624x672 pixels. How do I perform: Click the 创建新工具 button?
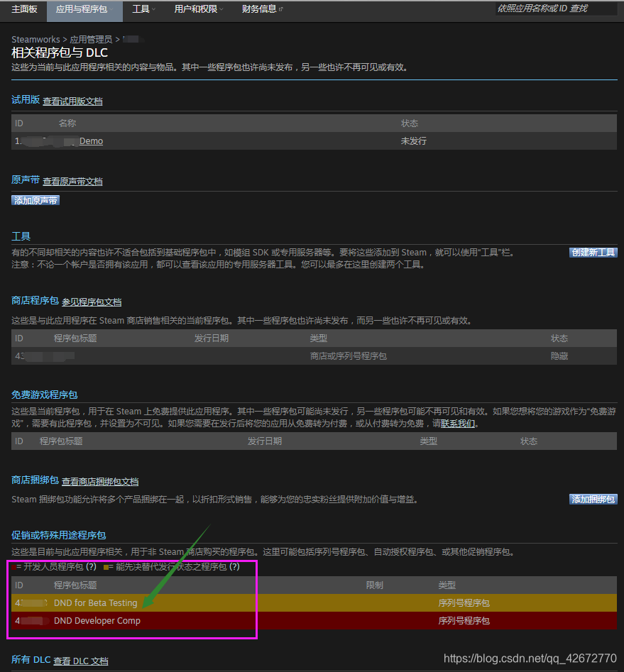pyautogui.click(x=593, y=253)
